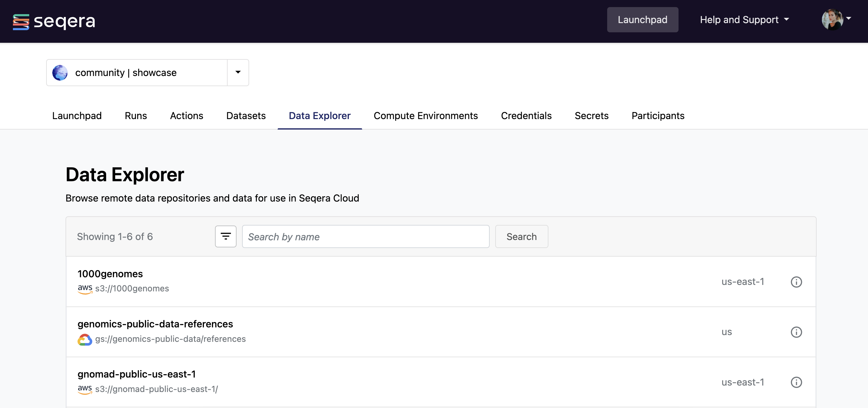Click the Launchpad button in header
The width and height of the screenshot is (868, 408).
pyautogui.click(x=642, y=20)
